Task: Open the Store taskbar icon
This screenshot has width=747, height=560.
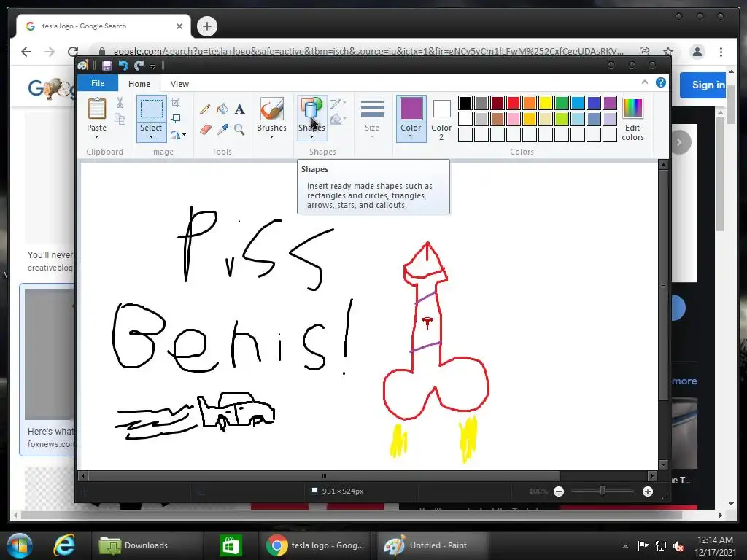Action: click(231, 545)
